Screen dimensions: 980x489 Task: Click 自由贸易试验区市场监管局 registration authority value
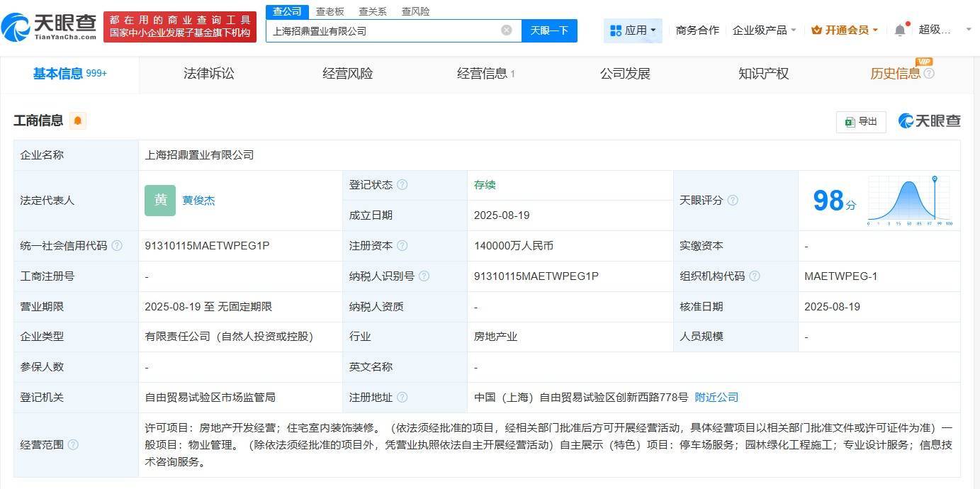(x=210, y=398)
